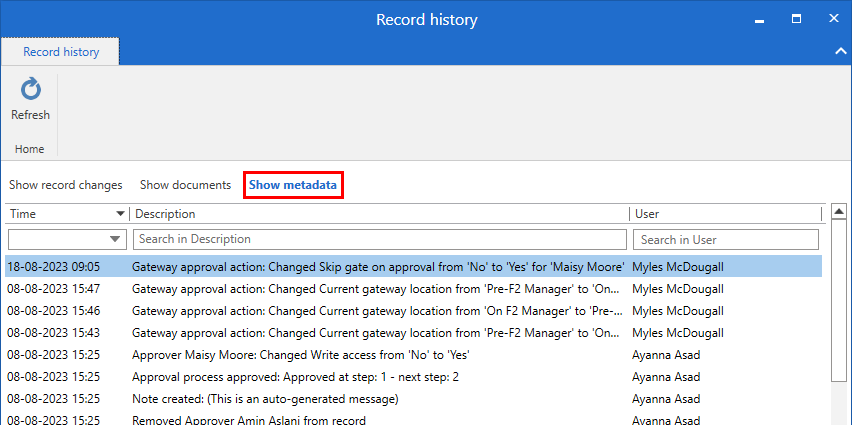Select the Show documents option
The width and height of the screenshot is (852, 425).
point(185,185)
